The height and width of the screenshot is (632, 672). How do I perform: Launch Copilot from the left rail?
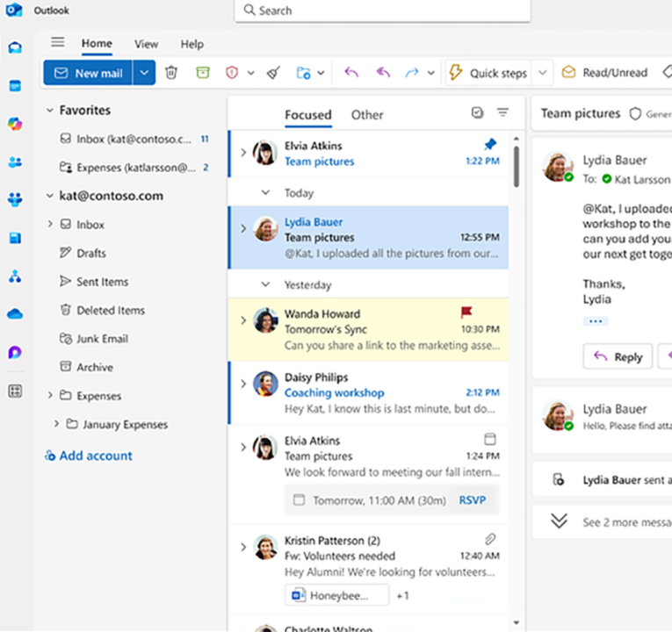point(15,124)
